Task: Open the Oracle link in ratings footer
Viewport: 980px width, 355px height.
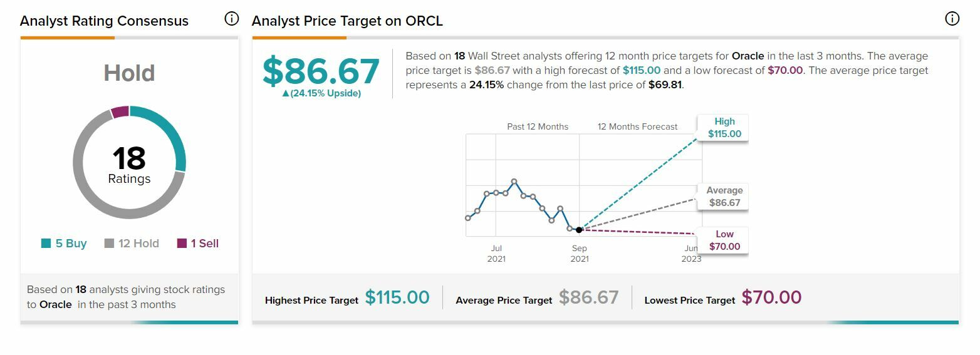Action: tap(55, 305)
